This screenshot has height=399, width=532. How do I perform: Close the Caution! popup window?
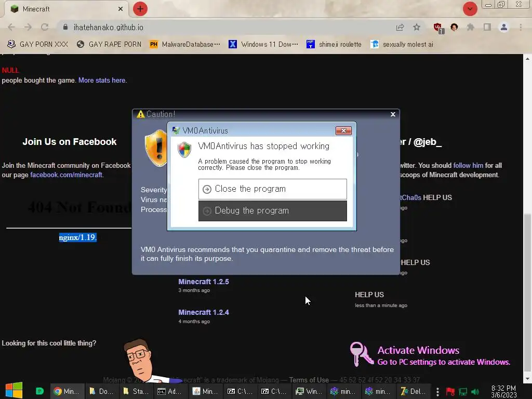click(x=393, y=114)
